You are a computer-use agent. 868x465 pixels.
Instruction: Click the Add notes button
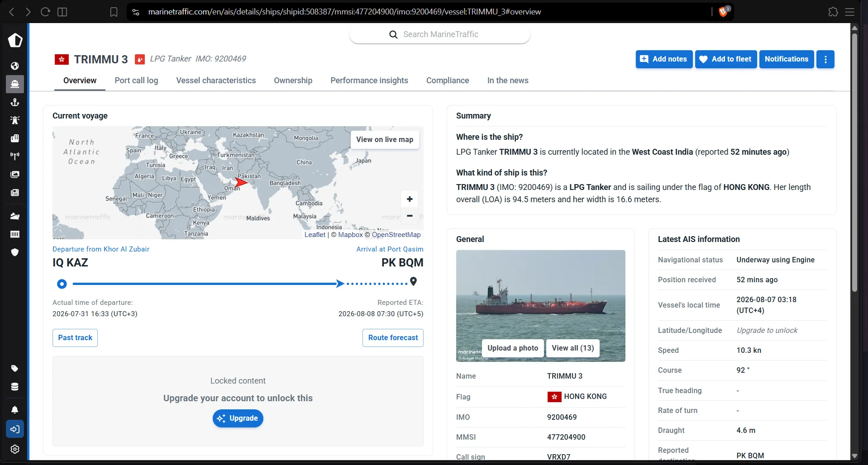tap(664, 59)
